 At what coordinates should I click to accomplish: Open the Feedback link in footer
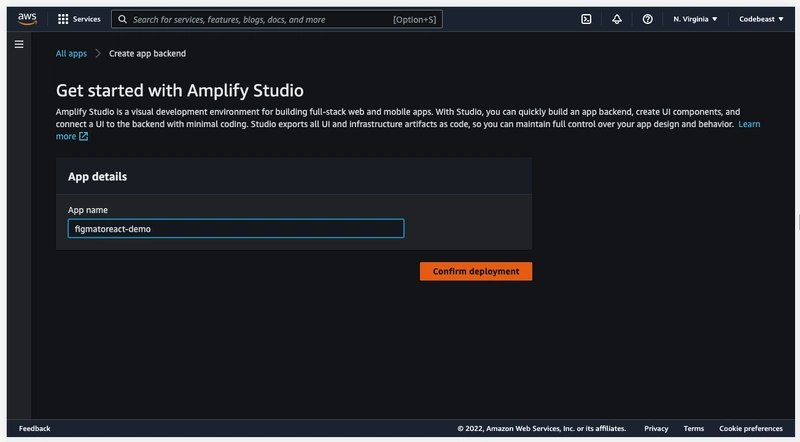(35, 429)
